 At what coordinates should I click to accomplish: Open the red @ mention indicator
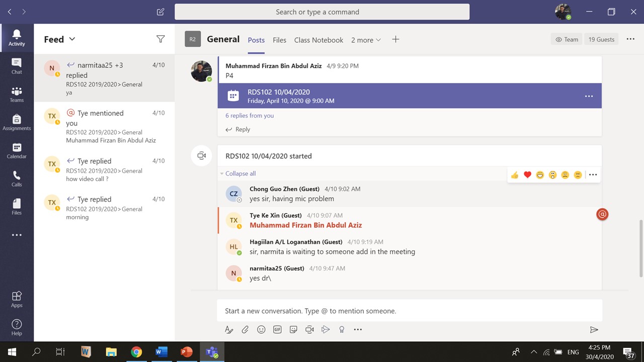(x=602, y=214)
